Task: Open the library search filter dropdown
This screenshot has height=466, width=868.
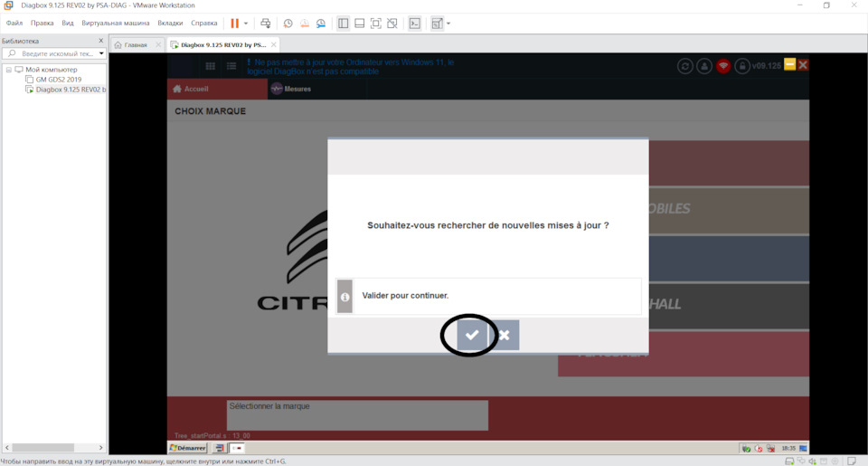Action: click(x=101, y=53)
